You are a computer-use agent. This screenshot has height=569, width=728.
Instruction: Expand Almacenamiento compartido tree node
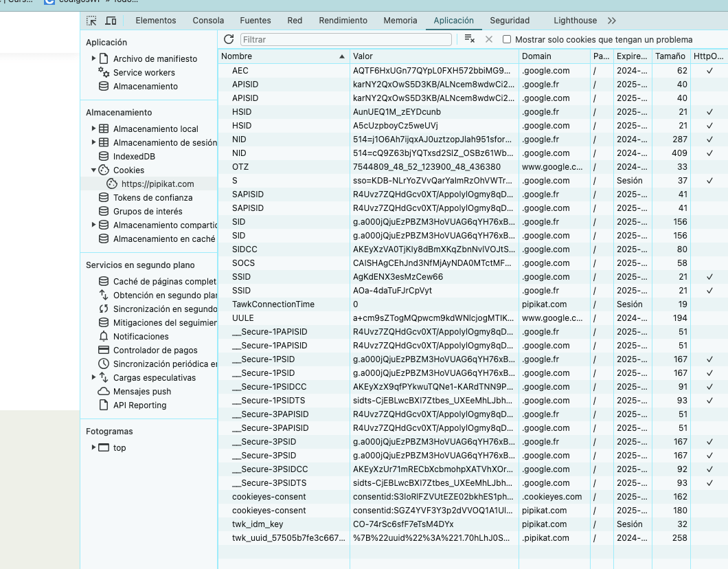pyautogui.click(x=93, y=225)
